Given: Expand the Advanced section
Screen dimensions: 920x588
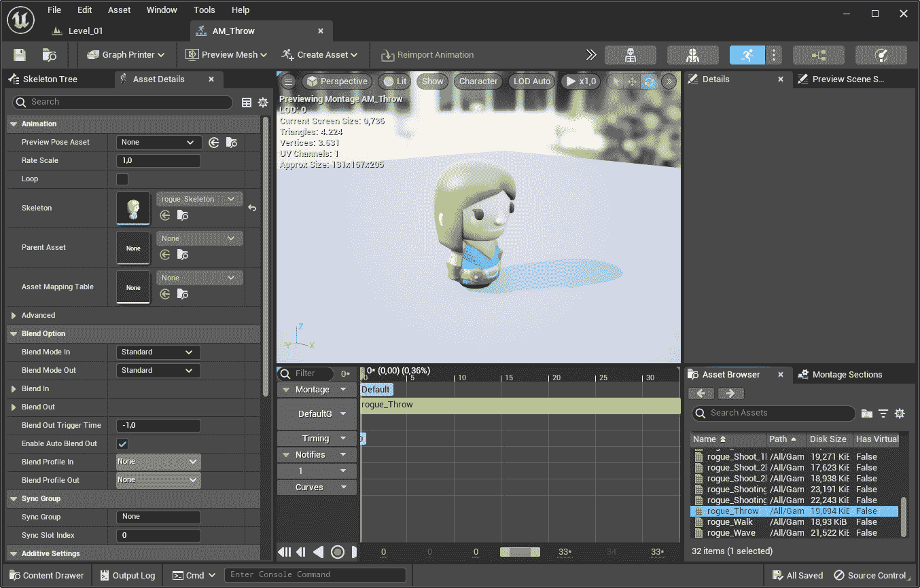Looking at the screenshot, I should [x=14, y=316].
